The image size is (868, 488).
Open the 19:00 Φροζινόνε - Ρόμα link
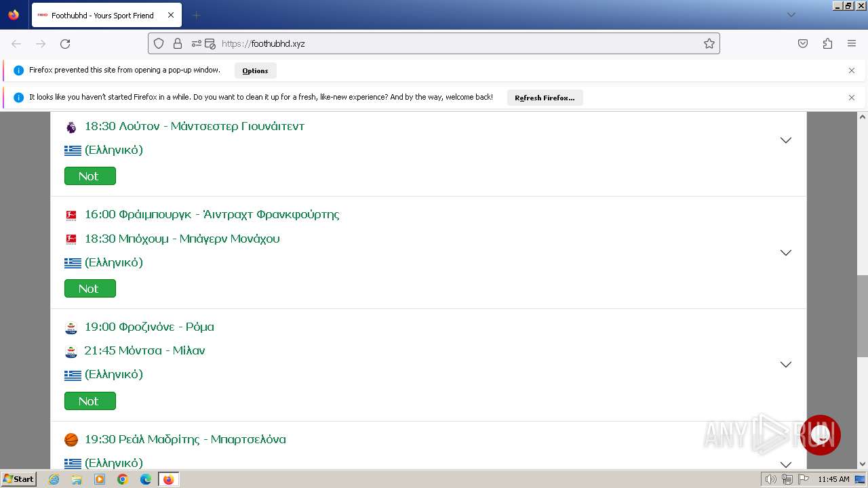149,327
